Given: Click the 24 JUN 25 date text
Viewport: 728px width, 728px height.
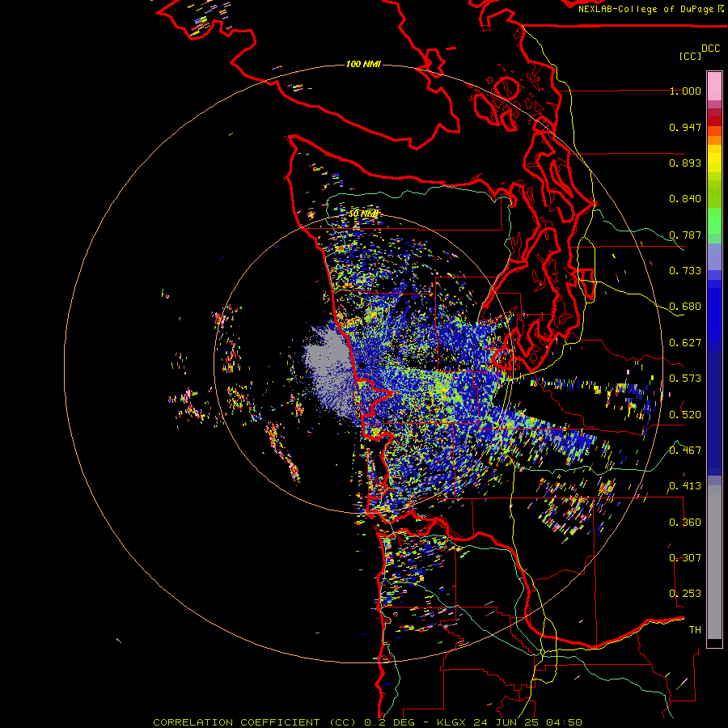Looking at the screenshot, I should pos(507,722).
